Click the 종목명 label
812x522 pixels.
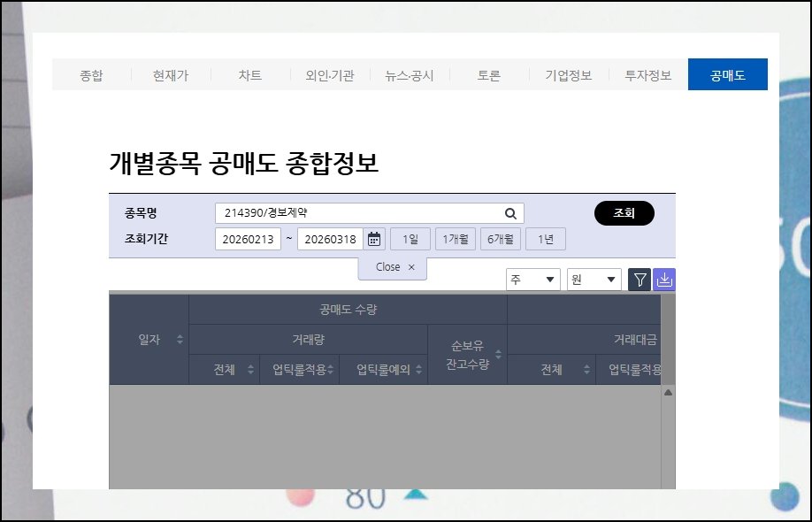click(141, 213)
